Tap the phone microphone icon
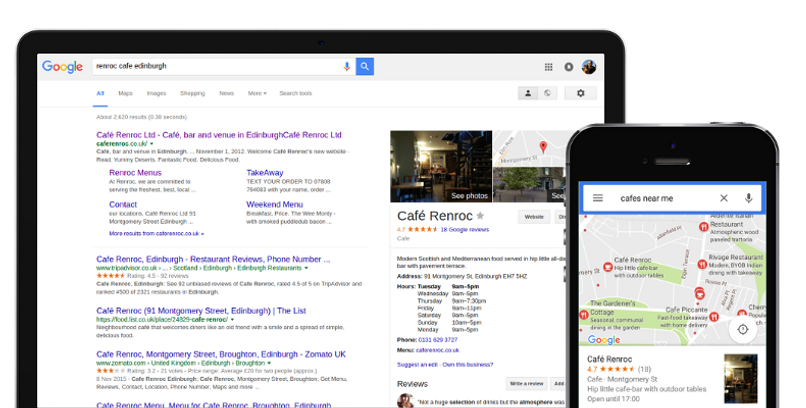This screenshot has width=806, height=408. point(748,198)
